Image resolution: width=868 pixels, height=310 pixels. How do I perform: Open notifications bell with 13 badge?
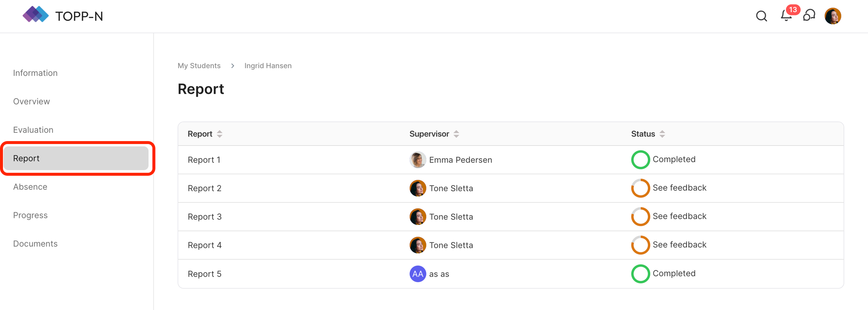pos(786,16)
